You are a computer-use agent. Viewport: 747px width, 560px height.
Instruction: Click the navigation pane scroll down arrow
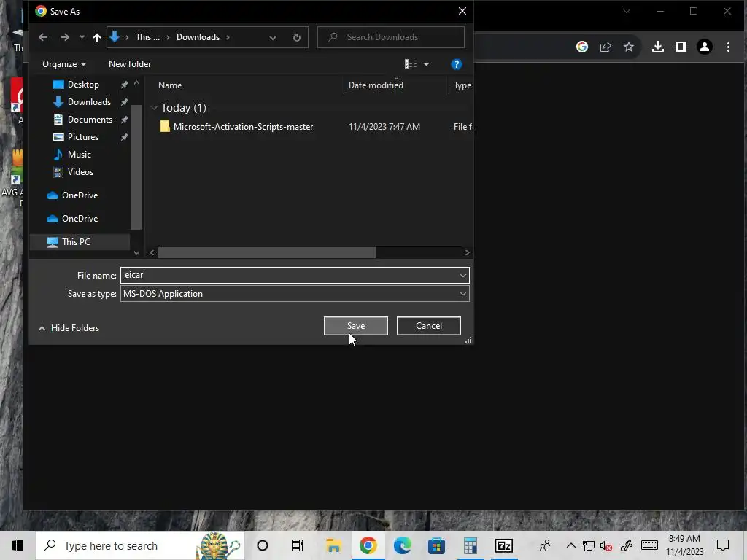pyautogui.click(x=136, y=253)
